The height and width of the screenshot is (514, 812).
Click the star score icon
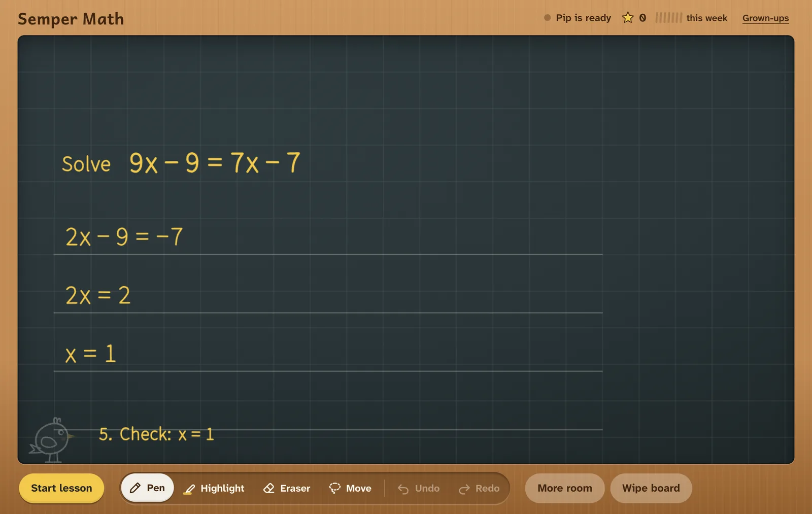point(628,18)
